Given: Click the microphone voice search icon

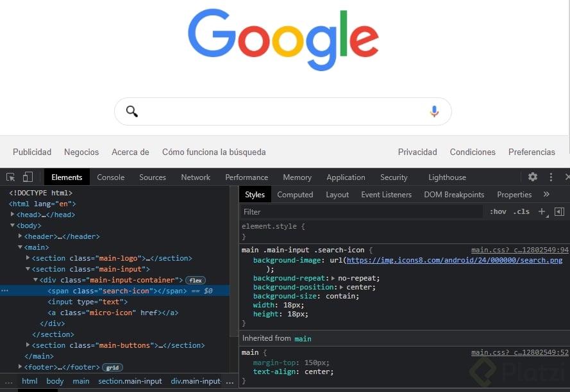Looking at the screenshot, I should tap(434, 111).
